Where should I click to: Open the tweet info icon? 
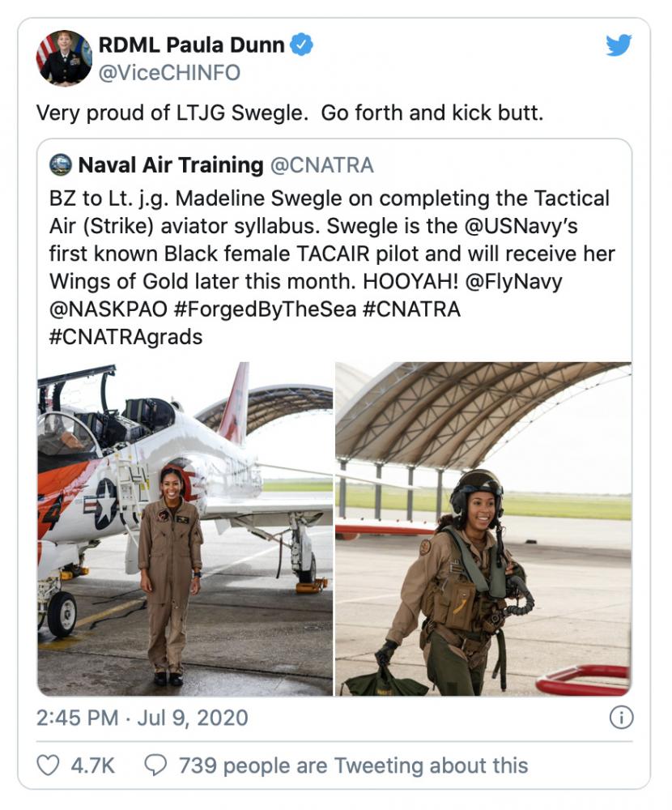[619, 718]
